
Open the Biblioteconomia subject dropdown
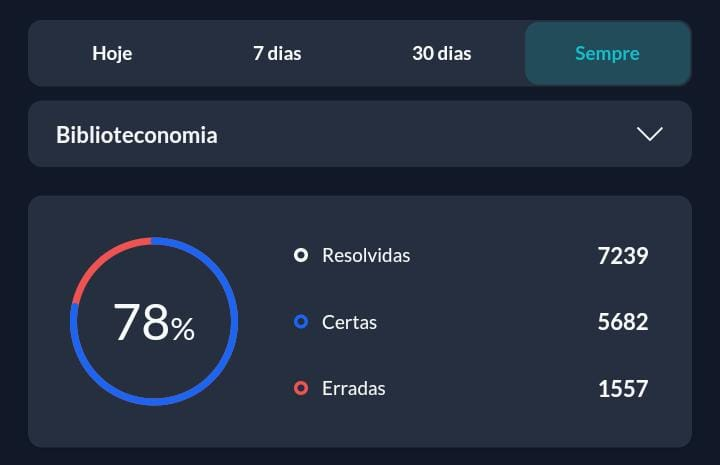coord(360,134)
